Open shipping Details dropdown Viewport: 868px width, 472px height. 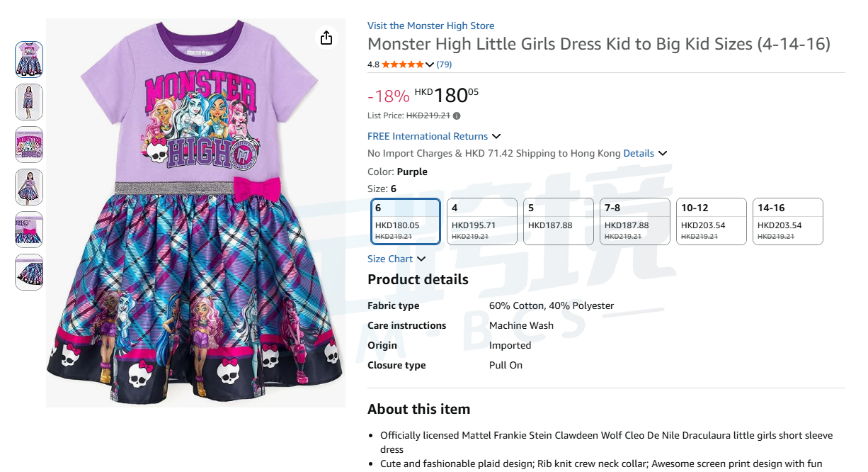(x=645, y=153)
